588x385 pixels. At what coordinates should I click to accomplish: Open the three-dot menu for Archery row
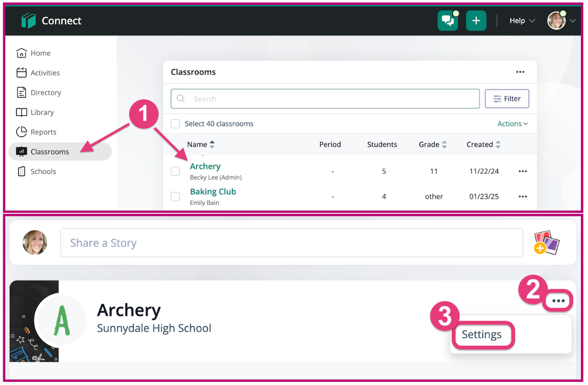tap(523, 171)
